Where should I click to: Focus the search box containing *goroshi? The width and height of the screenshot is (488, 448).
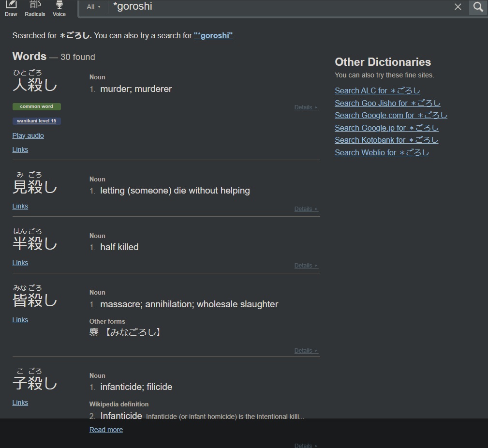280,7
